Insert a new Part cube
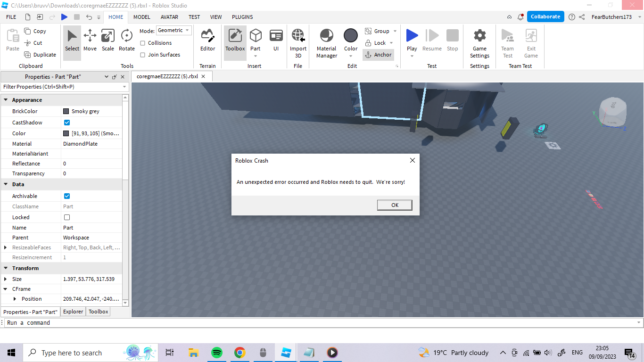 point(256,36)
